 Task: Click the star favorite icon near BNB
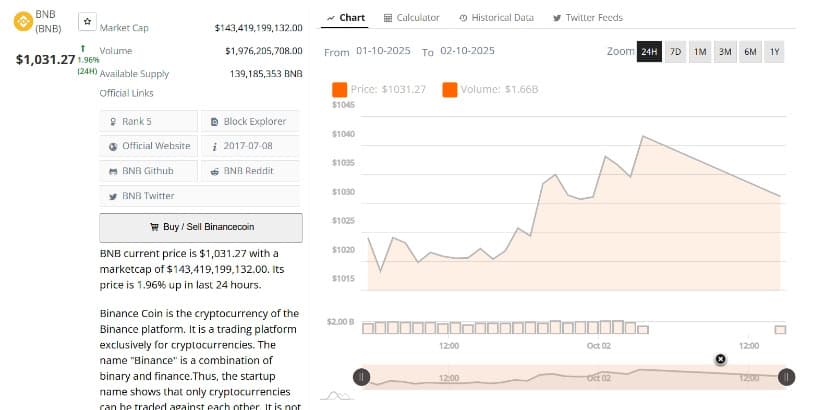click(87, 20)
